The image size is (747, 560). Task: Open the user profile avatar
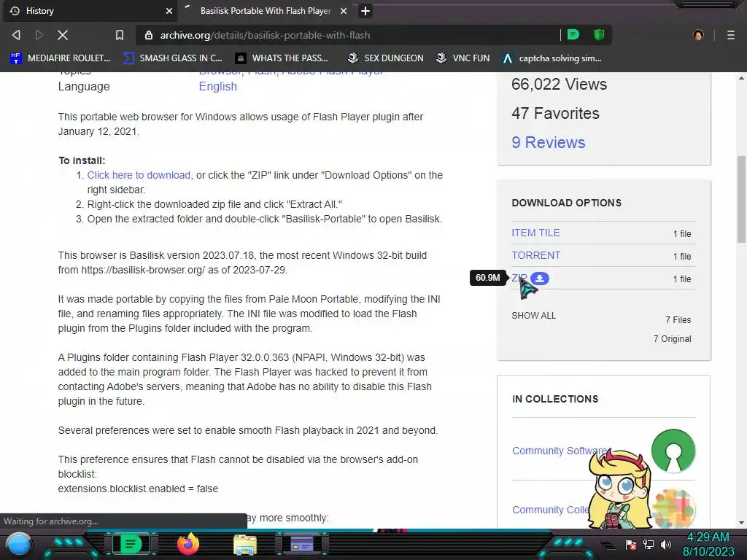698,35
